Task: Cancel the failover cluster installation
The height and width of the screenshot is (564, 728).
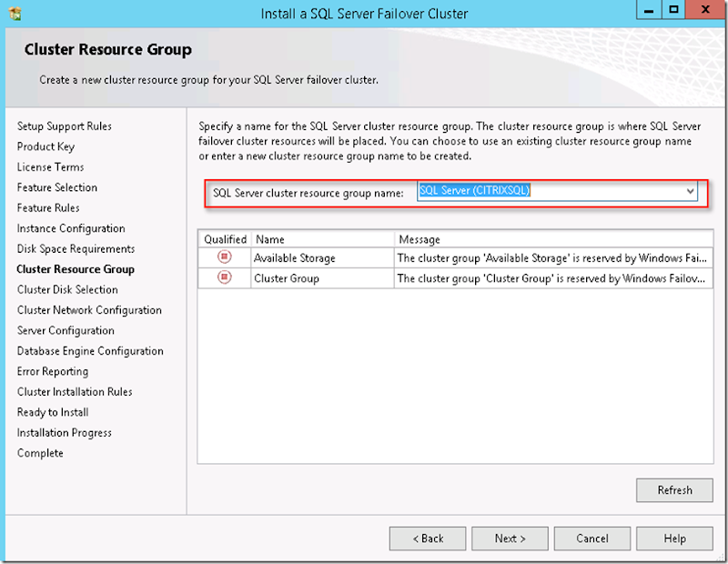Action: point(591,539)
